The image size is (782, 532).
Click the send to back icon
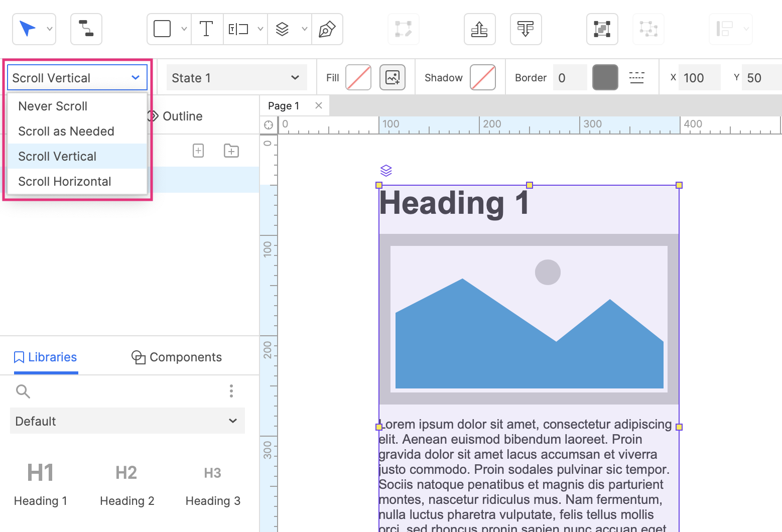click(526, 29)
